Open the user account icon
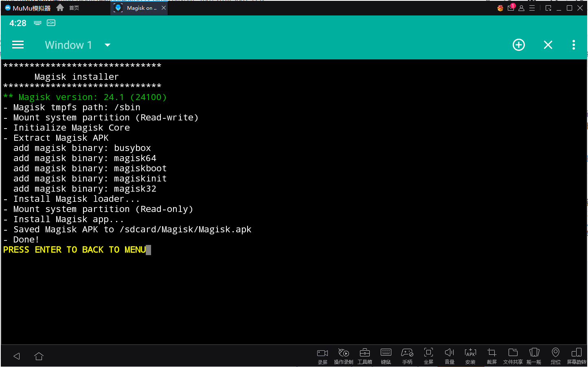 [521, 8]
